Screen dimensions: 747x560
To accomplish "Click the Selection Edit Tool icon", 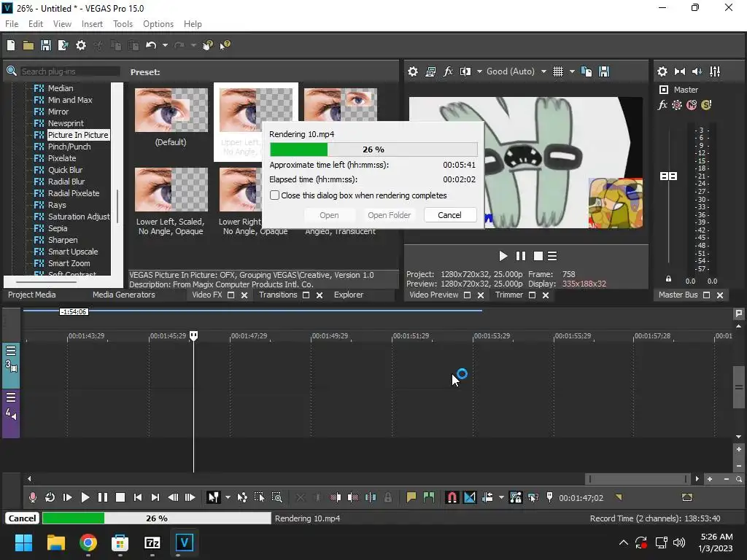I will (259, 497).
